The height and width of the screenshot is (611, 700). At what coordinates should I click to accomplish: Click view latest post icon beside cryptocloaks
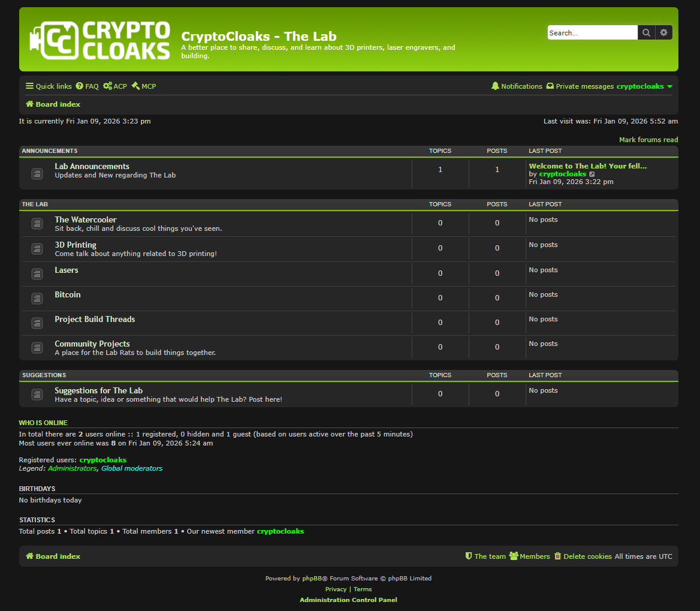(x=592, y=174)
